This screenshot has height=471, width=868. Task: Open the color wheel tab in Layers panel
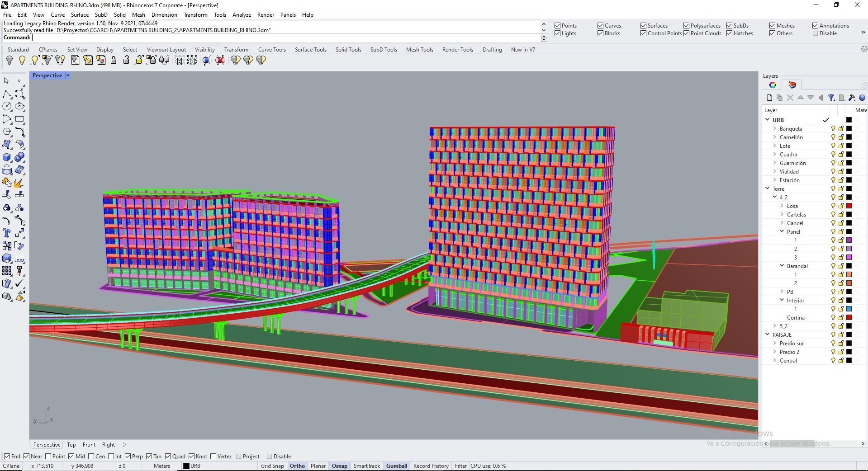[773, 85]
